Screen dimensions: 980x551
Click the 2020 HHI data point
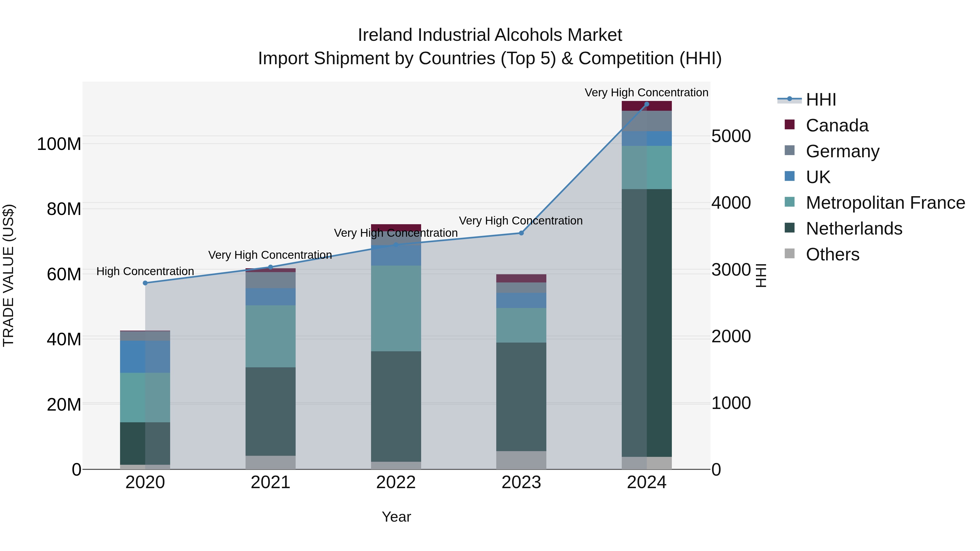(x=145, y=283)
